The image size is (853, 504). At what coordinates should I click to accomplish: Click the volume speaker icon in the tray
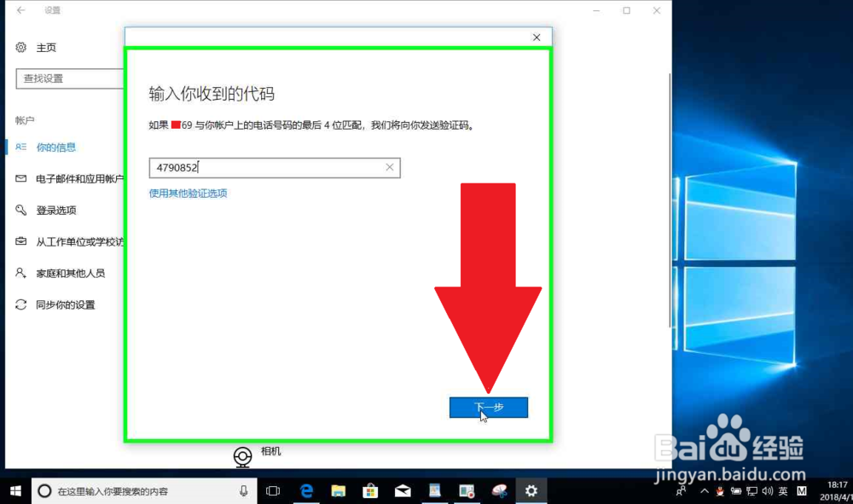766,490
